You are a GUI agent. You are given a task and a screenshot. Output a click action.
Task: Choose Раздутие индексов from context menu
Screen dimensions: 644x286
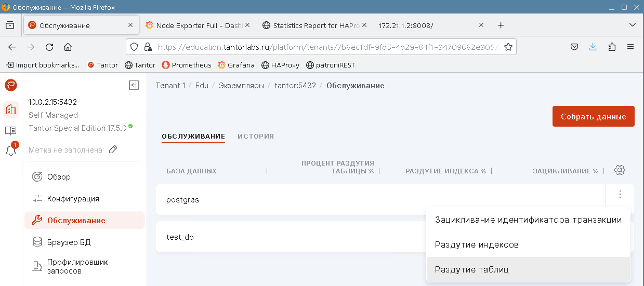tap(477, 244)
